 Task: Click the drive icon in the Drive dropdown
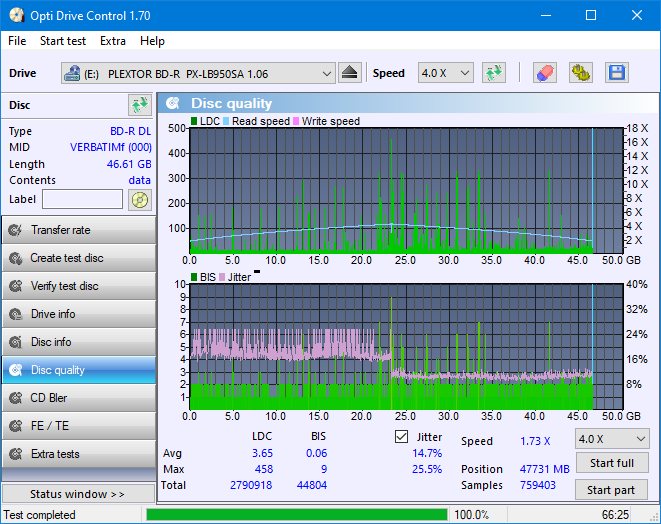72,73
